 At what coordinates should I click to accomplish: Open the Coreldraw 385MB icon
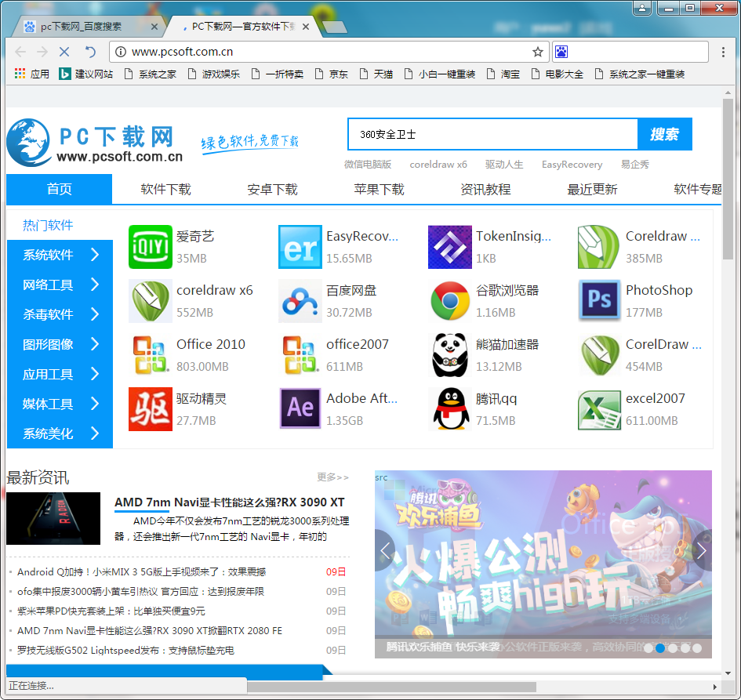599,247
